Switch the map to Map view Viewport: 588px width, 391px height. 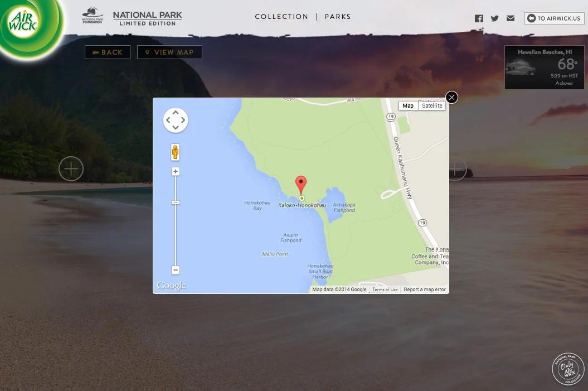pyautogui.click(x=408, y=106)
